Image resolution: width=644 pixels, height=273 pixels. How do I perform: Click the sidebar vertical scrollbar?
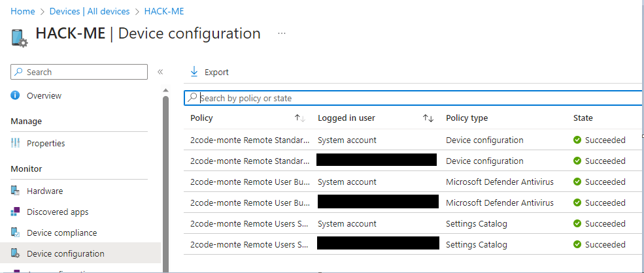pos(165,176)
